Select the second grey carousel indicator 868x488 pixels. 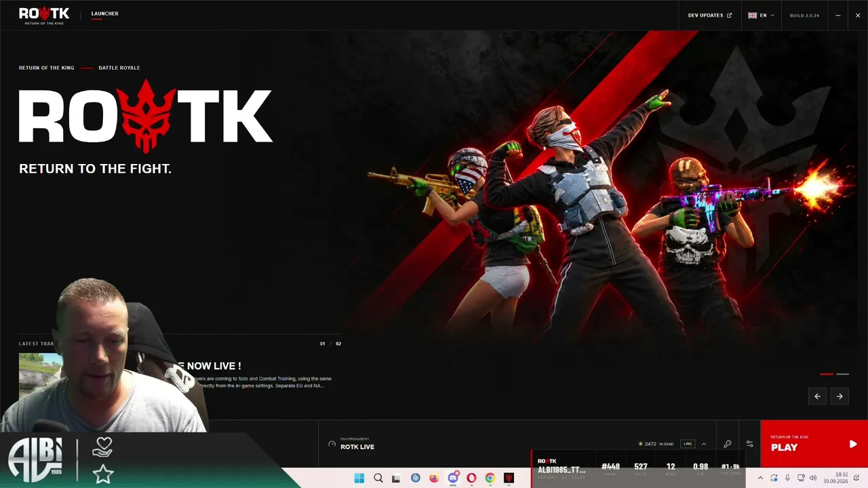(x=842, y=374)
